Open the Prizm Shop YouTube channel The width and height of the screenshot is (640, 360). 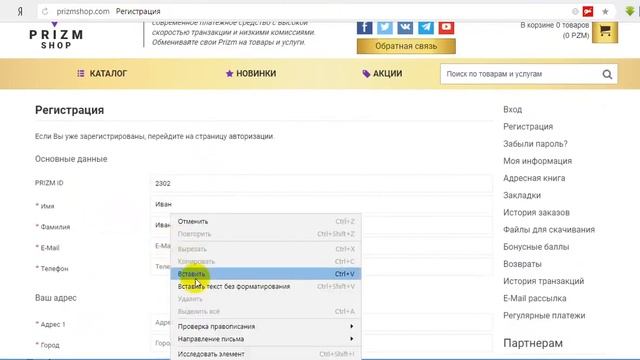446,27
